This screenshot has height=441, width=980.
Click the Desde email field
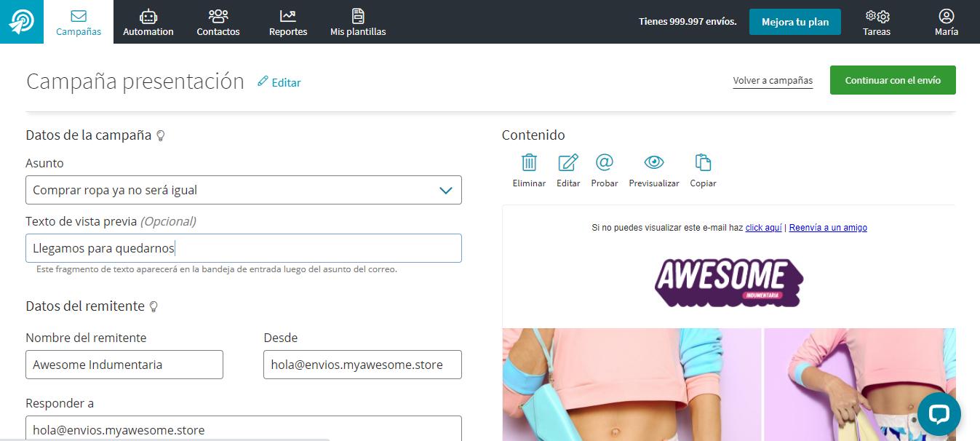coord(362,365)
